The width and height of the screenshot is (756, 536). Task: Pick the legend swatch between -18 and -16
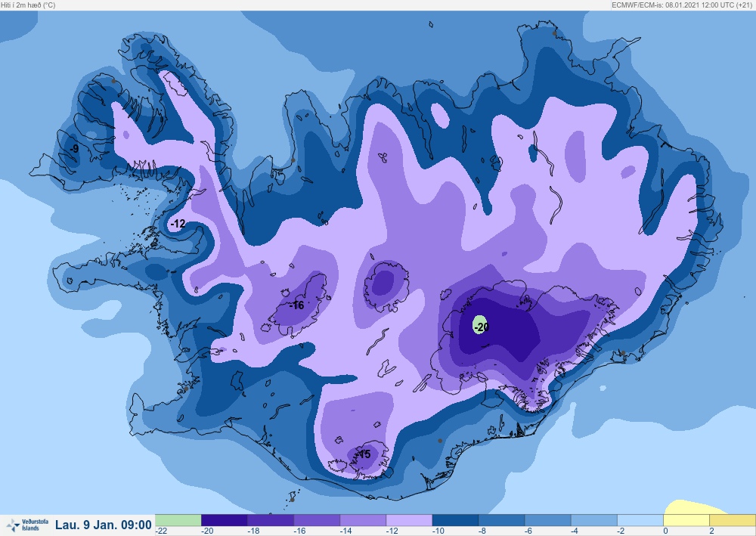click(271, 520)
